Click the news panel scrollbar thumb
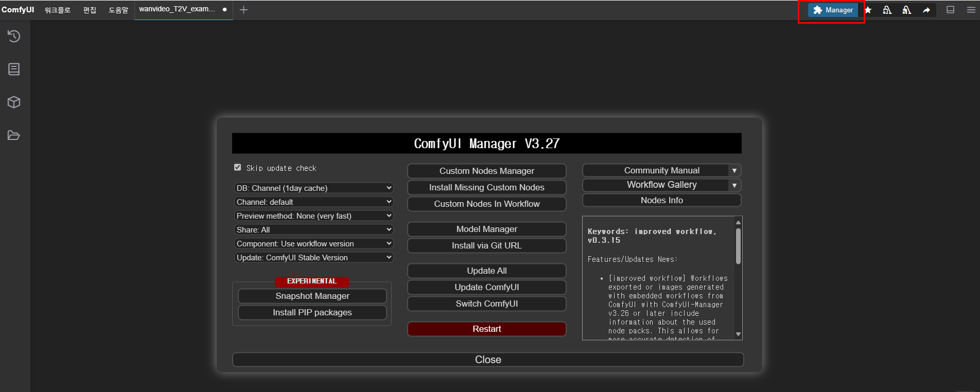This screenshot has height=392, width=980. pyautogui.click(x=738, y=246)
